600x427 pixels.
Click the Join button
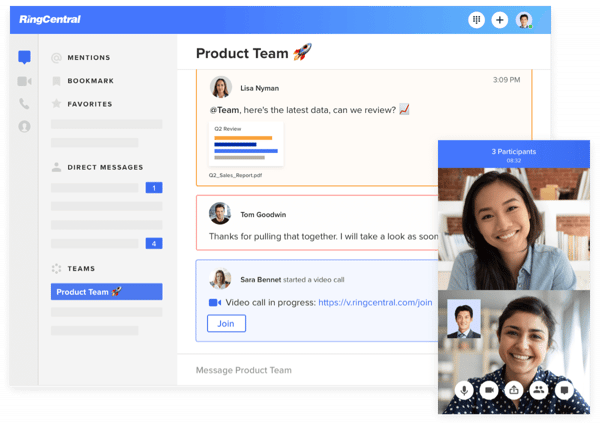[x=226, y=323]
